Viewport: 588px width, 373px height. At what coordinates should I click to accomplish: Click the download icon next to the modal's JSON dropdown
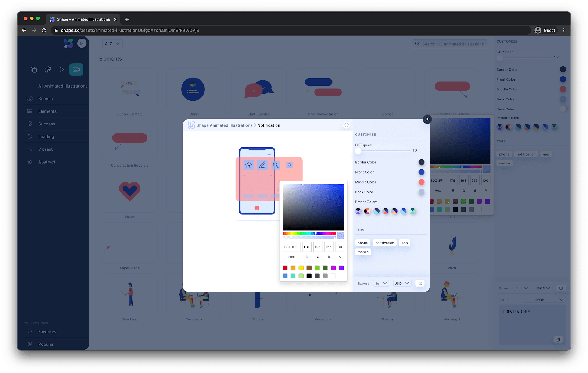point(420,283)
